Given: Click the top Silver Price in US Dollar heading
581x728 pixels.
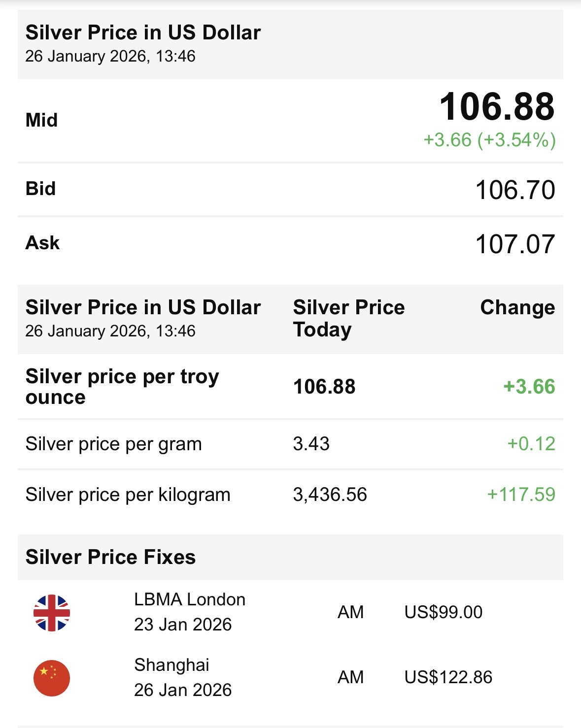Looking at the screenshot, I should (143, 33).
